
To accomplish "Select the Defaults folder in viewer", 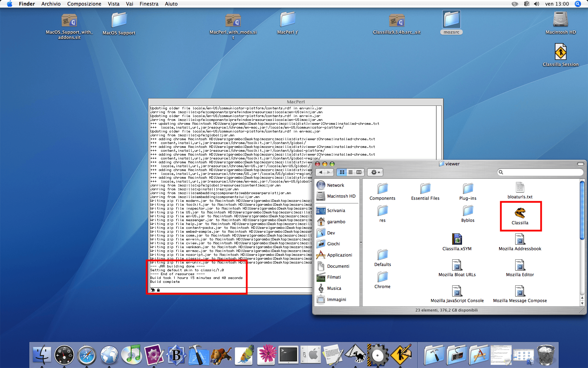I will tap(383, 258).
